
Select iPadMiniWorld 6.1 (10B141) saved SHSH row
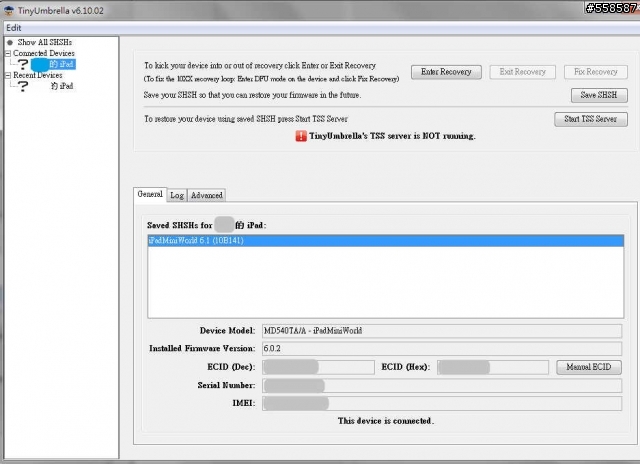[386, 241]
